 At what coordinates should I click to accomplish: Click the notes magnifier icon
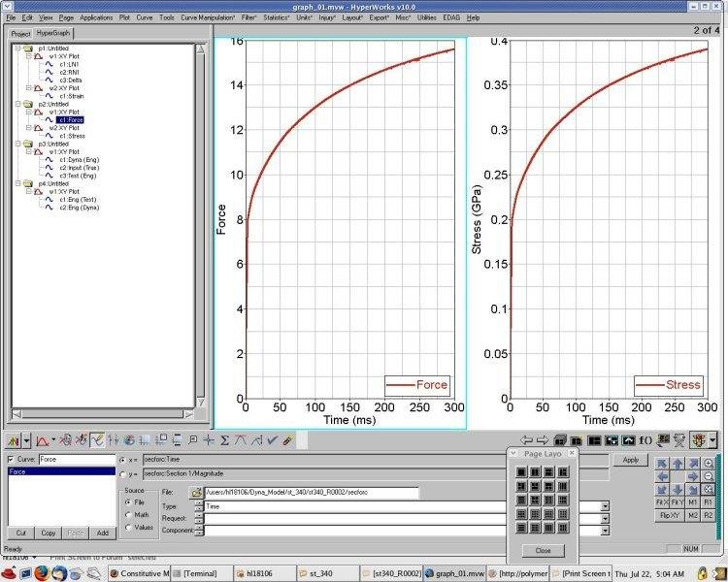pos(193,440)
